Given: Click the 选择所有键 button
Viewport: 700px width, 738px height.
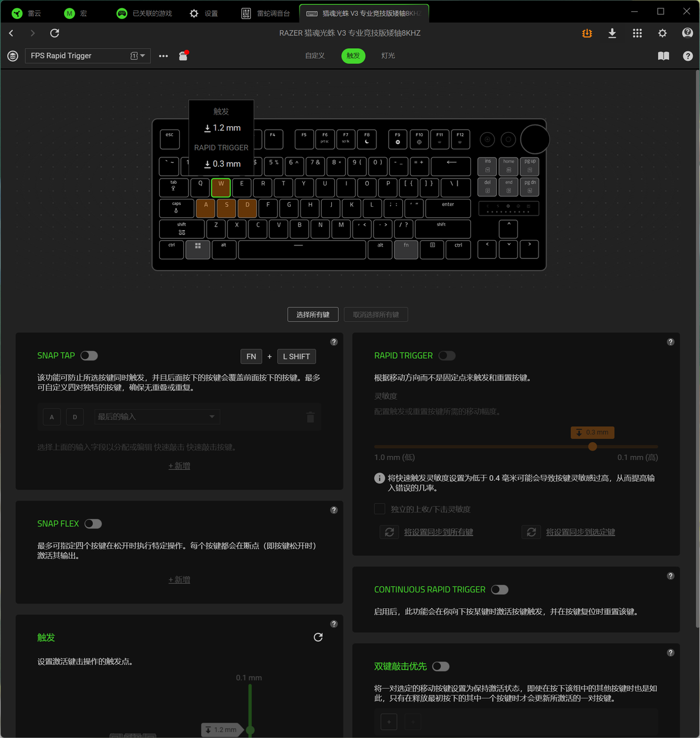Looking at the screenshot, I should 313,315.
